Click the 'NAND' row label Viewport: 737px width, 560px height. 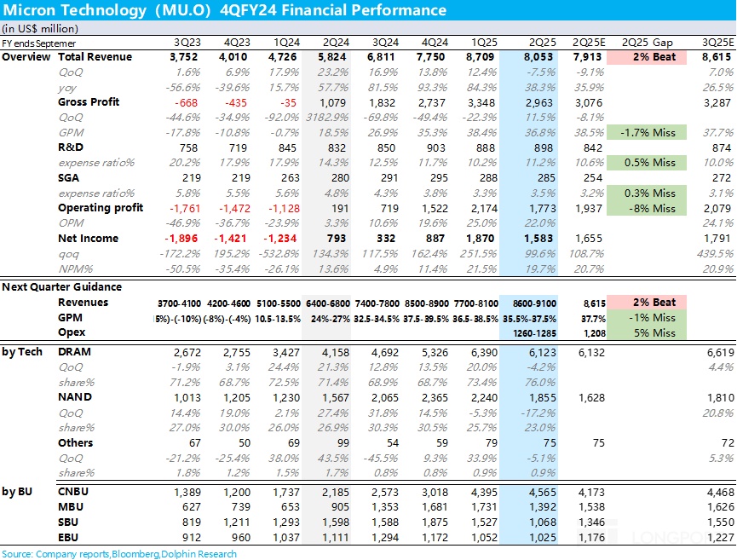[x=75, y=397]
